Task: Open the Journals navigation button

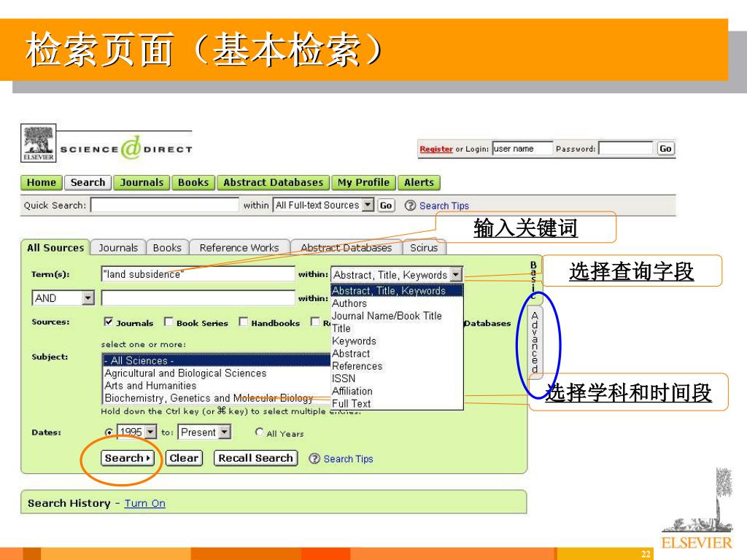Action: 142,182
